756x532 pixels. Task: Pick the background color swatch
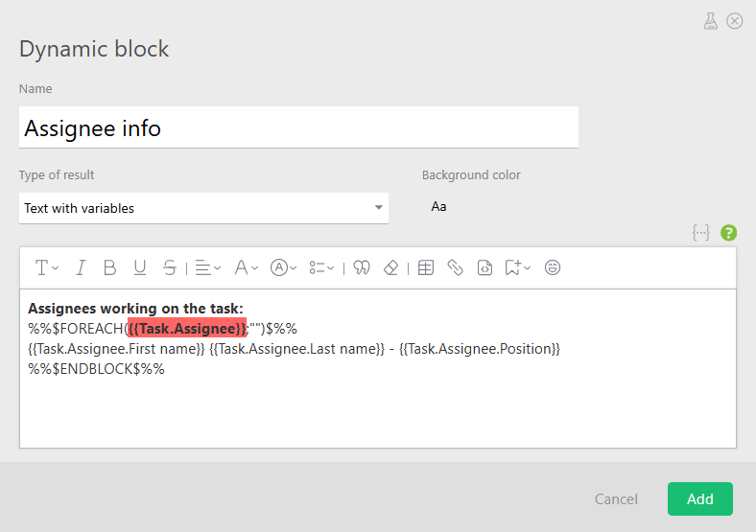tap(438, 207)
